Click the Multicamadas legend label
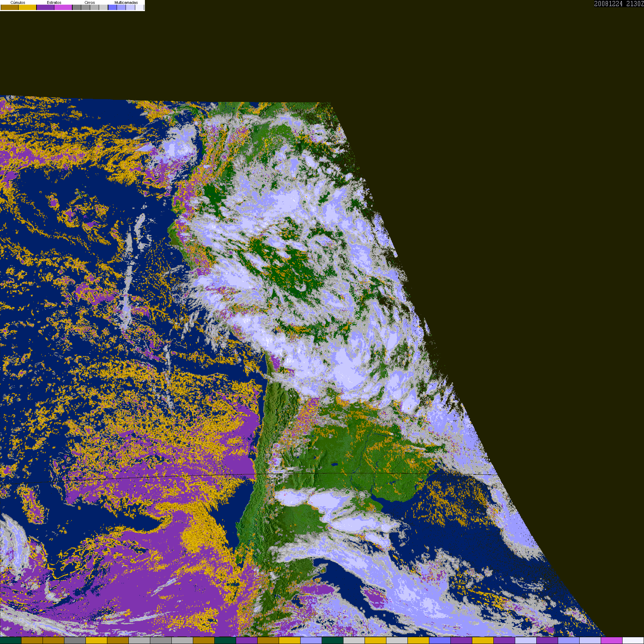Screen dimensions: 644x644 (126, 3)
